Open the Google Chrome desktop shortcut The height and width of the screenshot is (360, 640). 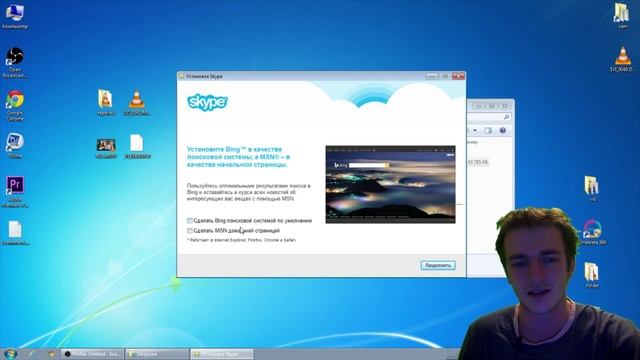coord(15,105)
